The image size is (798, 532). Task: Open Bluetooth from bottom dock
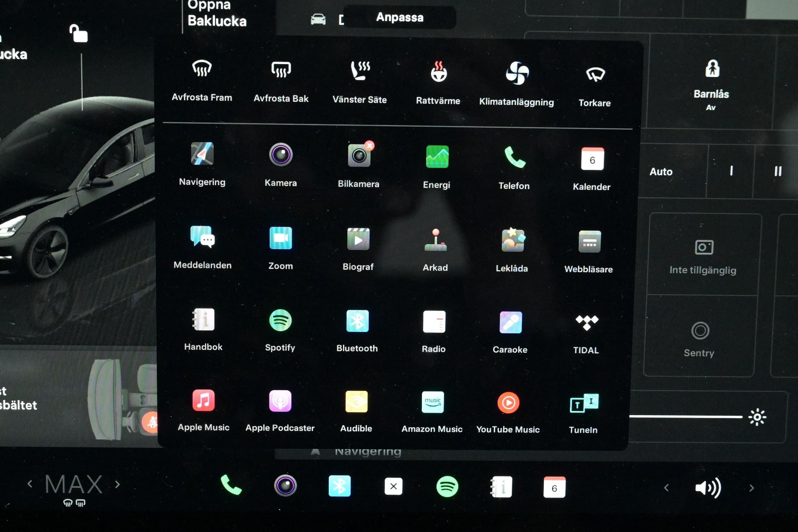coord(340,486)
